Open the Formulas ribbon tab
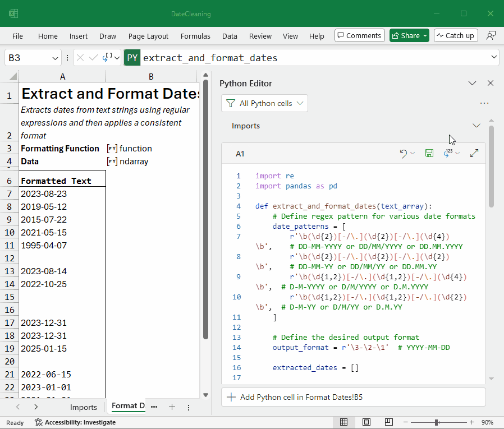 point(195,36)
